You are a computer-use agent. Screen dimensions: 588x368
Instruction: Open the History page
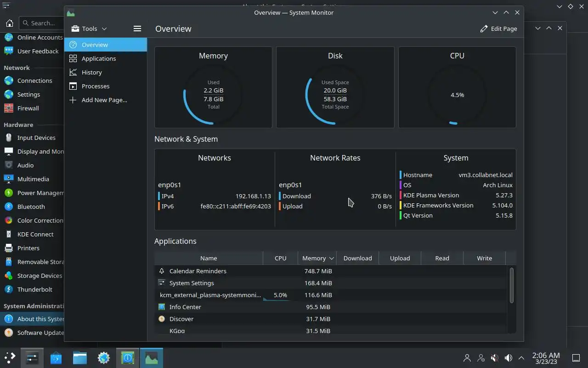106,72
